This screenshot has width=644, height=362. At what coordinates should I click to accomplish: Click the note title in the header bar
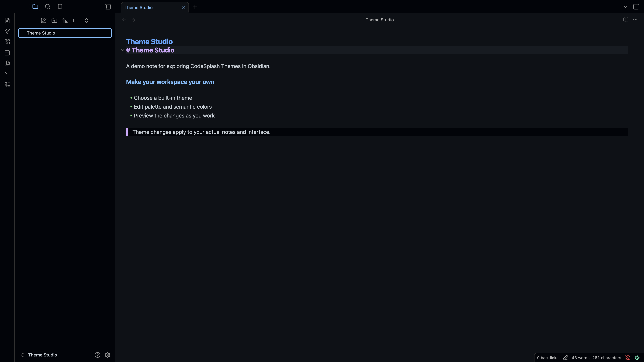380,20
